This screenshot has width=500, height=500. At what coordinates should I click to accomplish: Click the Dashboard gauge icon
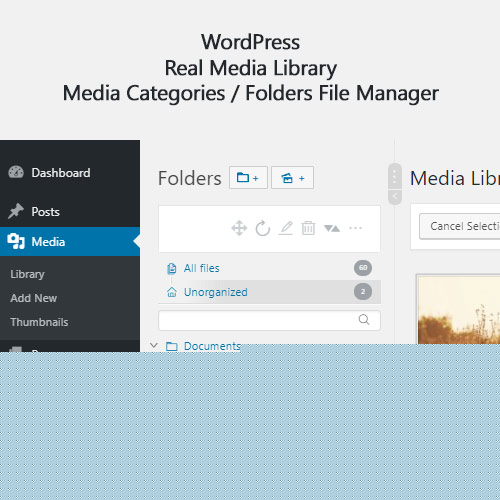[x=16, y=172]
